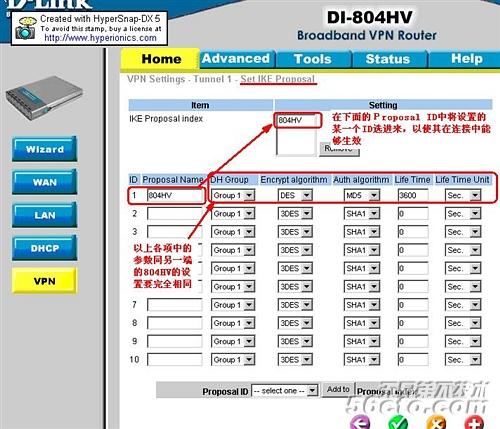500x429 pixels.
Task: Click the Wizard sidebar button
Action: click(x=45, y=149)
